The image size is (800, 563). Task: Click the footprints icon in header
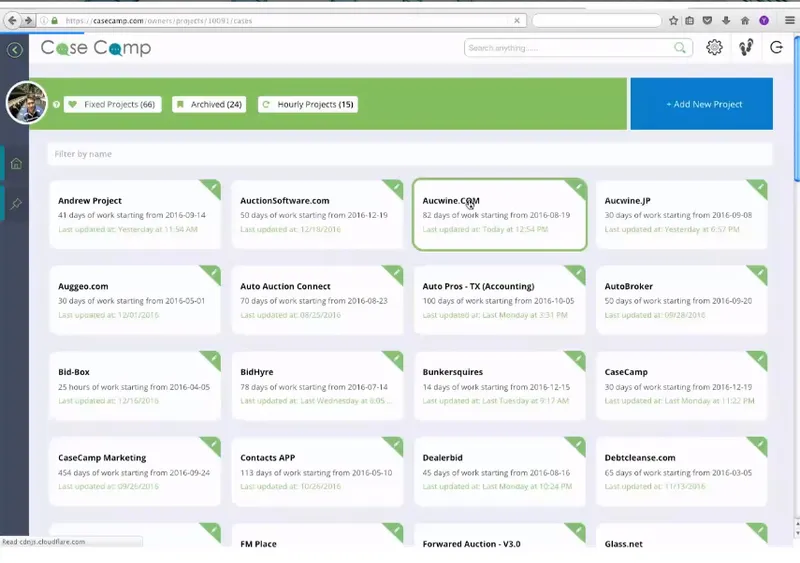746,47
